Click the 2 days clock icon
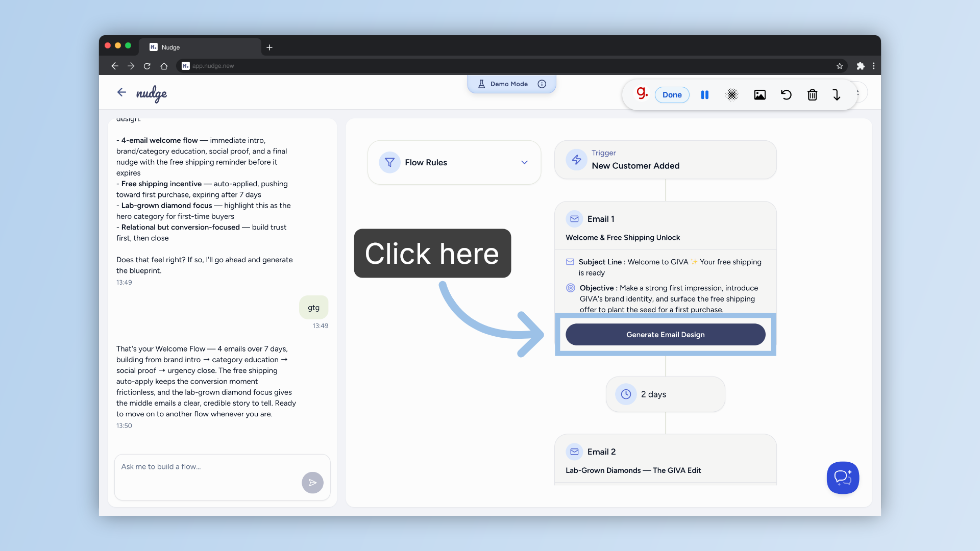Screen dimensions: 980x551 [626, 394]
